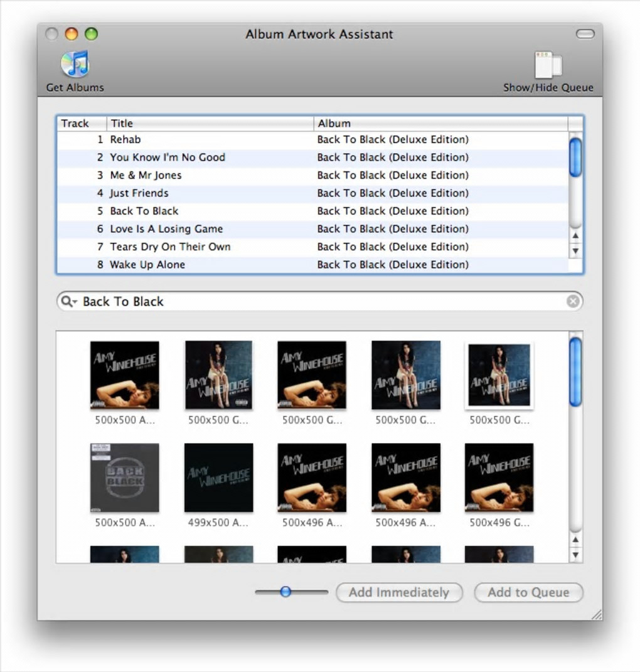Click the artwork grid scrollbar thumb

tap(575, 371)
